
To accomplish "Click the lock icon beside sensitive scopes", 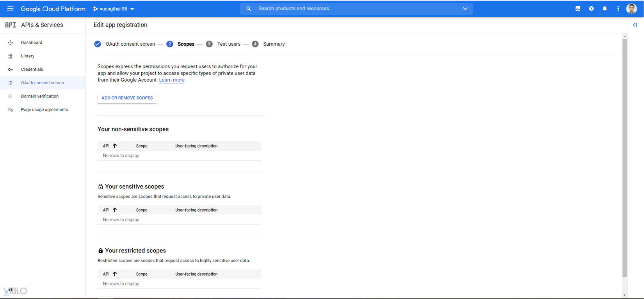I will tap(100, 187).
